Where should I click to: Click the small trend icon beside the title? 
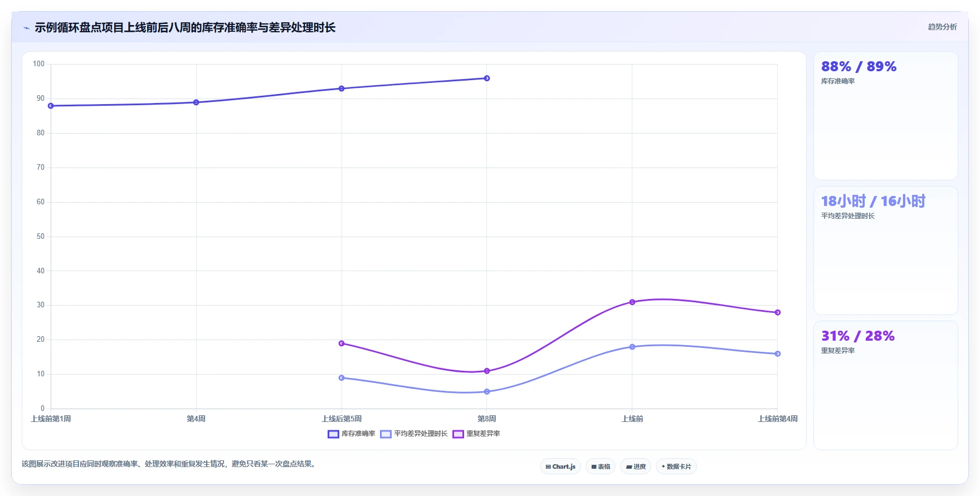tap(26, 28)
